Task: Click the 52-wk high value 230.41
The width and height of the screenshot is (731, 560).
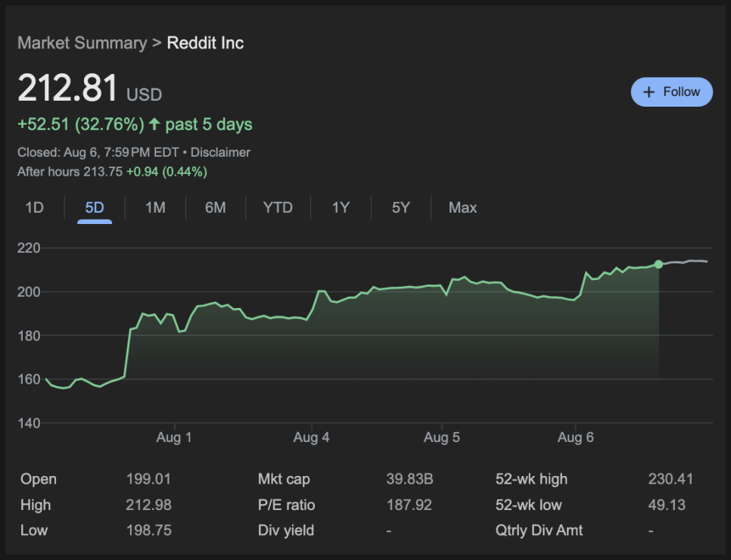Action: 670,479
